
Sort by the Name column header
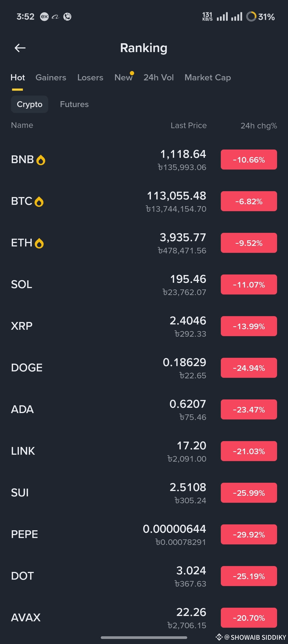point(22,125)
